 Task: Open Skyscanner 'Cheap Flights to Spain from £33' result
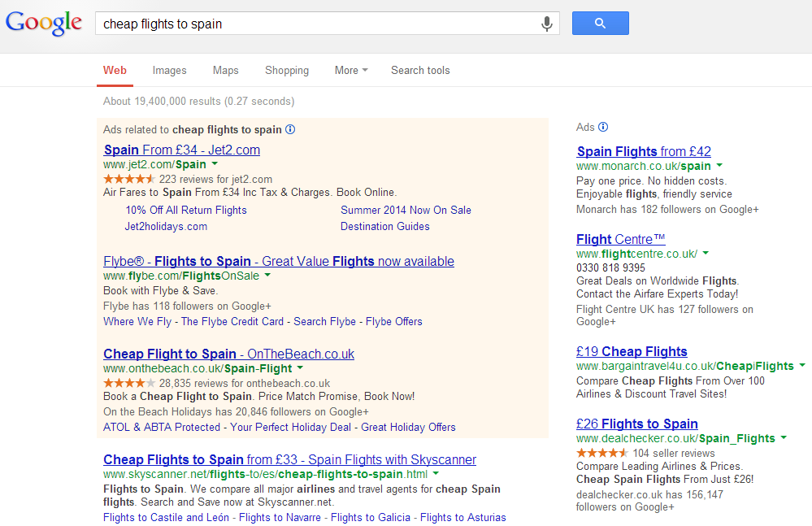click(x=289, y=459)
